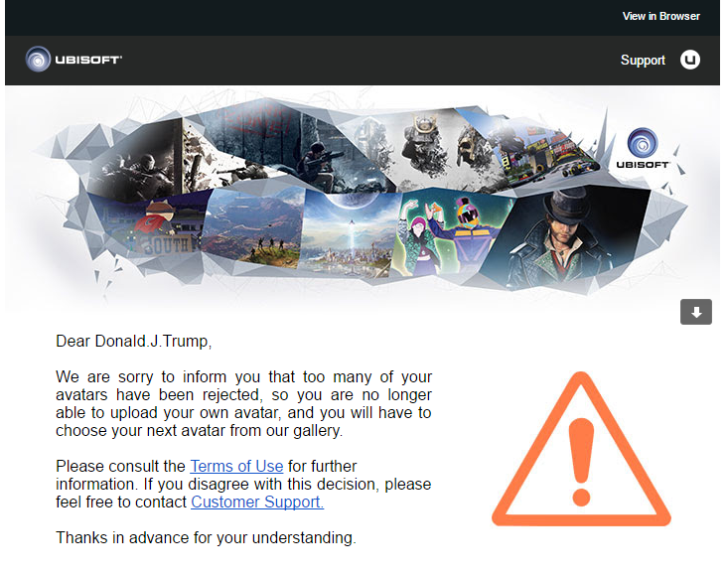This screenshot has height=576, width=728.
Task: Click the orange warning triangle image
Action: (581, 449)
